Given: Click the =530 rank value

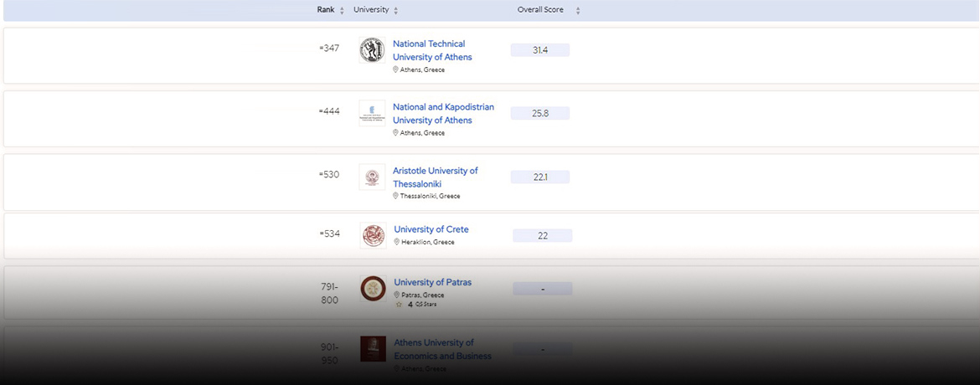Looking at the screenshot, I should point(328,174).
